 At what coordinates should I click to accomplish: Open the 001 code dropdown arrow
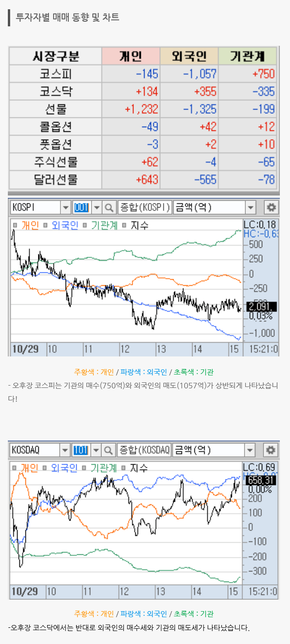point(97,208)
